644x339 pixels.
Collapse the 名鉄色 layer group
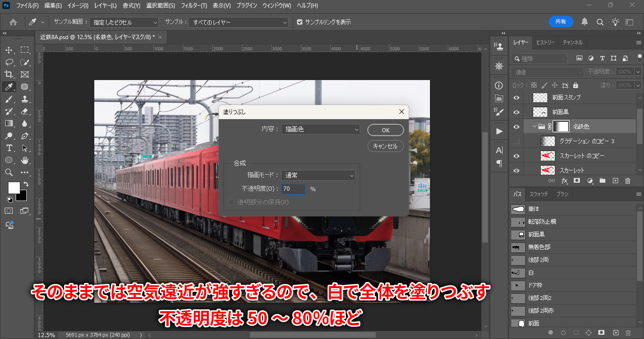[534, 127]
